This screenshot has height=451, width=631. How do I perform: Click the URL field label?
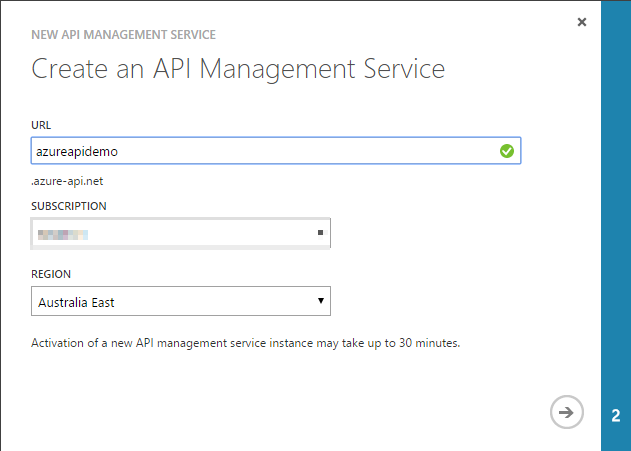[x=41, y=125]
